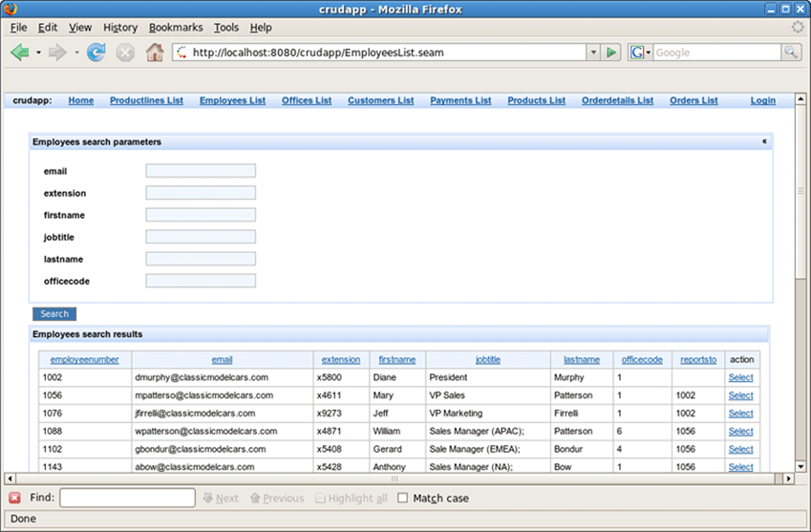Open the Customers List link
This screenshot has width=811, height=532.
click(380, 100)
